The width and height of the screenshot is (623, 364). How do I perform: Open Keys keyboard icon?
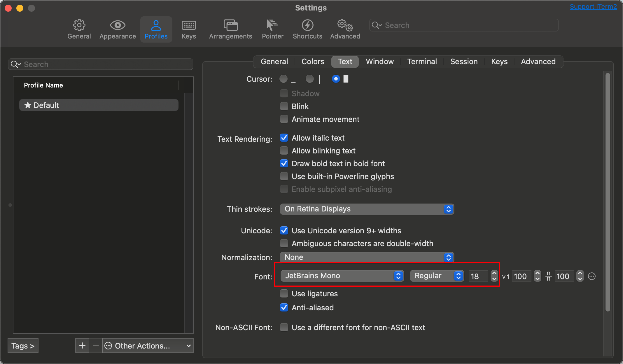point(189,25)
